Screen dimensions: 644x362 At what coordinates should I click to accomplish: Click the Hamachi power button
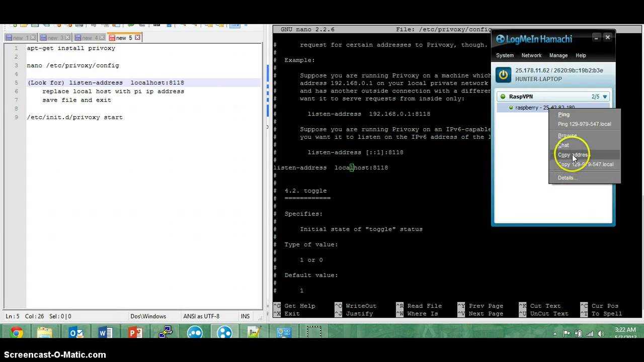point(503,75)
